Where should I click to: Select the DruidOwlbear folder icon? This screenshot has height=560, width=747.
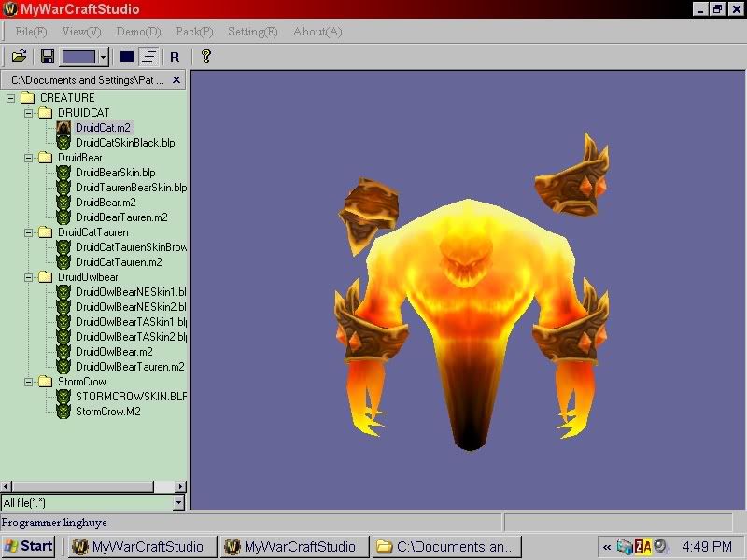[45, 276]
